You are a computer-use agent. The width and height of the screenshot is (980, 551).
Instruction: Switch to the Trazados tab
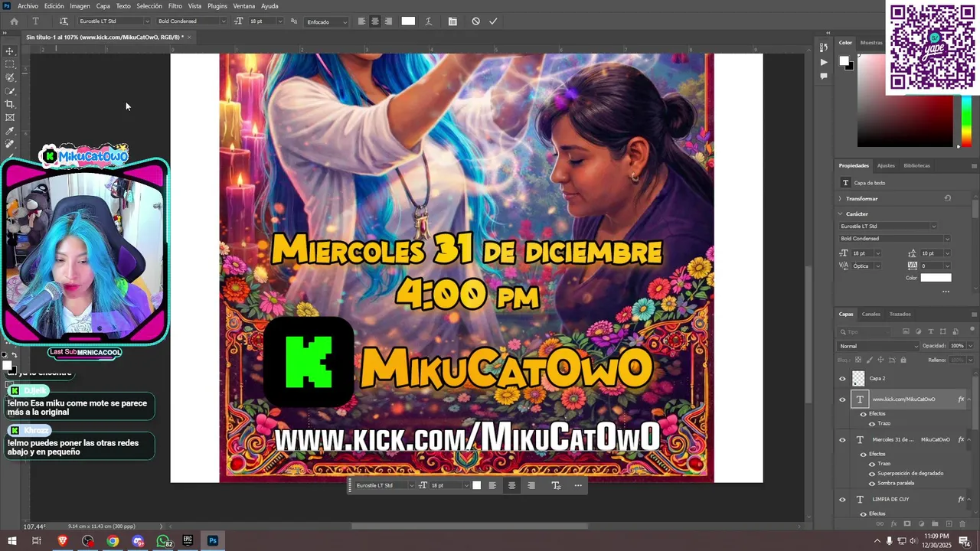(x=900, y=314)
